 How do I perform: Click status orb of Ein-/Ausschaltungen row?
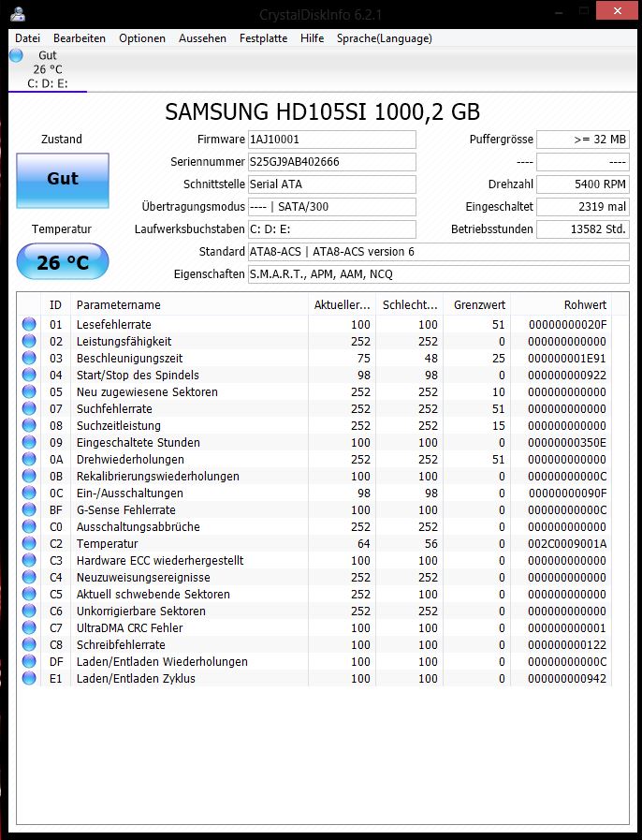pyautogui.click(x=29, y=493)
